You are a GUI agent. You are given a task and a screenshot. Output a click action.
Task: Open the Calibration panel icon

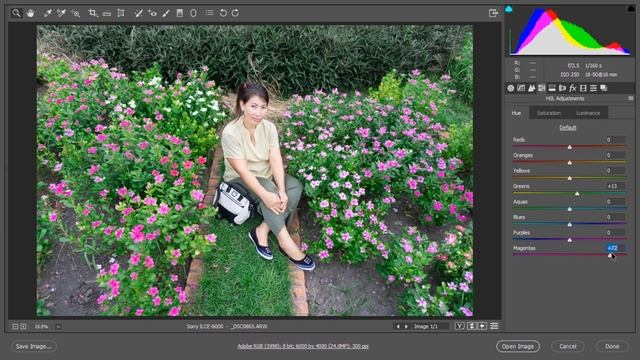pyautogui.click(x=583, y=88)
